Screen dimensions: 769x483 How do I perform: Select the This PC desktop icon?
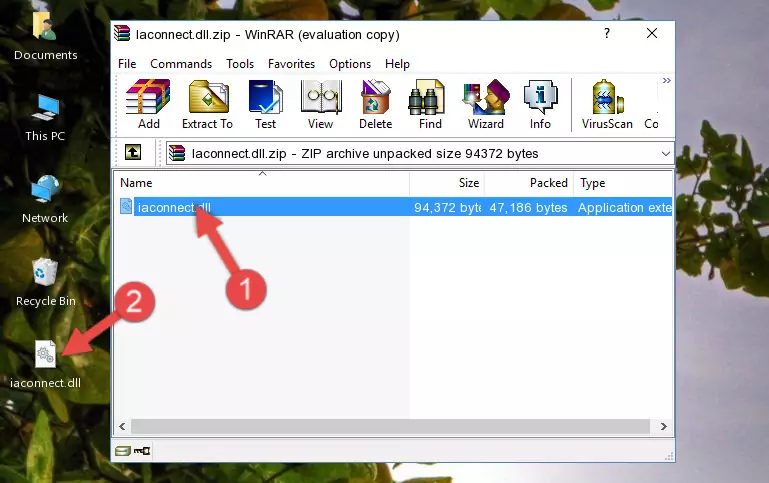point(45,118)
